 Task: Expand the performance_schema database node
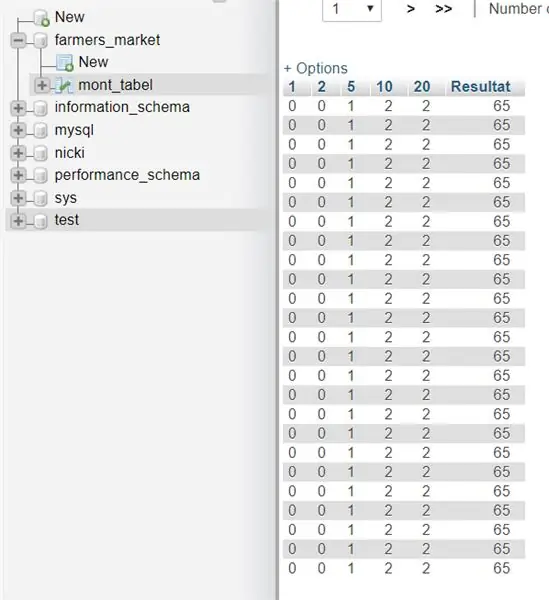(x=18, y=175)
